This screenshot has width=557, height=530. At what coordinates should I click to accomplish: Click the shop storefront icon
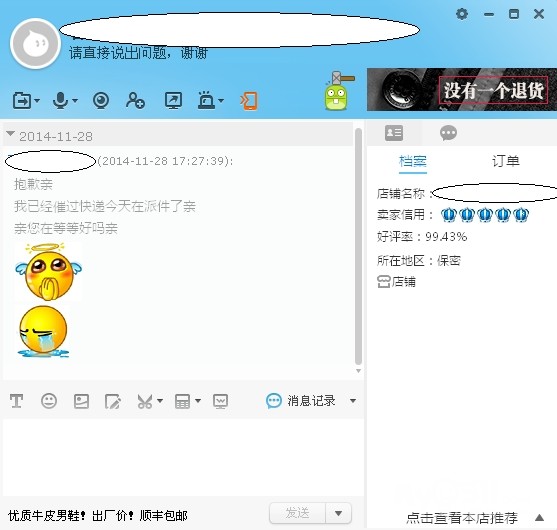pos(384,282)
